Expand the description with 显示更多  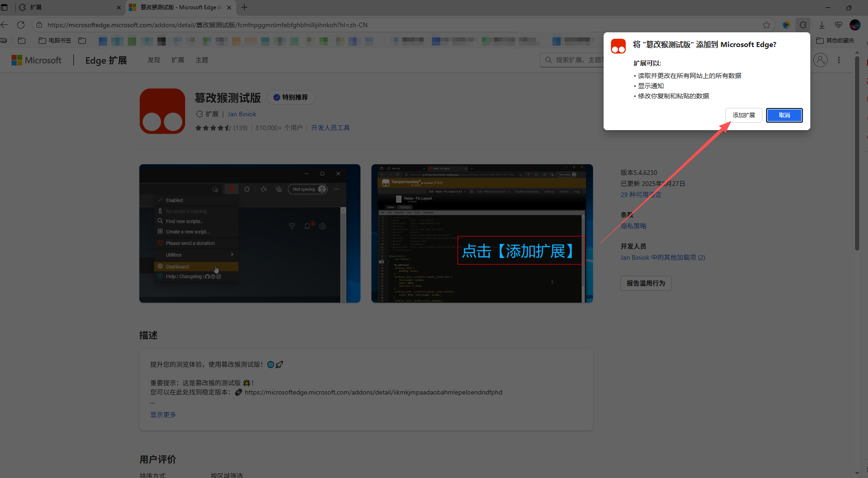point(162,414)
